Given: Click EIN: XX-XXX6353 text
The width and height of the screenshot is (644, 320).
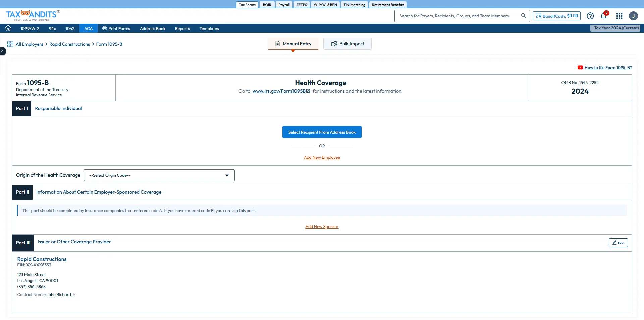Looking at the screenshot, I should click(34, 265).
